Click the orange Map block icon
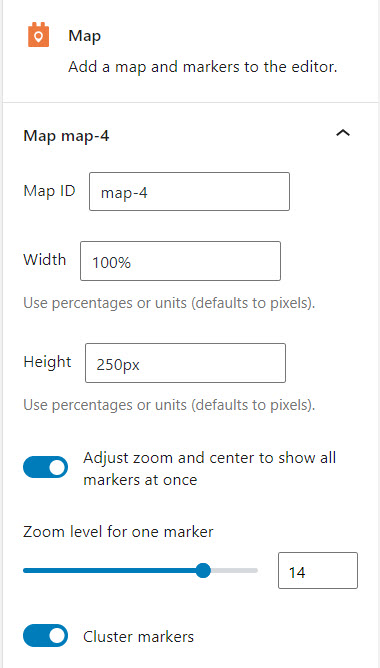Image resolution: width=380 pixels, height=668 pixels. pos(39,36)
